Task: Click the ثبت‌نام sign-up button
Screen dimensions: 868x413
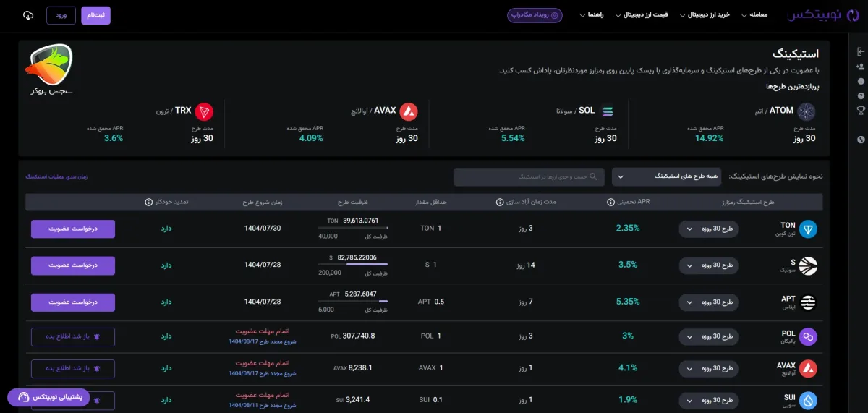Action: point(95,15)
